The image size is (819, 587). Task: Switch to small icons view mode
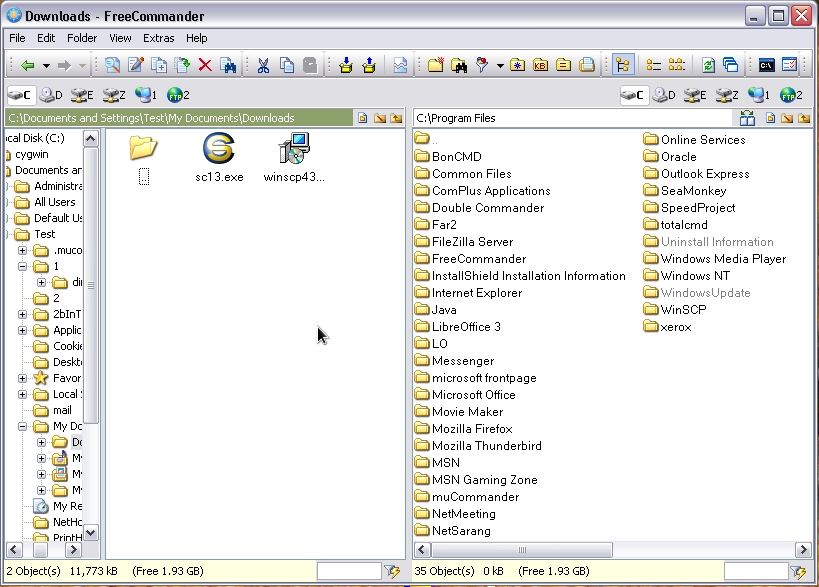pos(676,65)
